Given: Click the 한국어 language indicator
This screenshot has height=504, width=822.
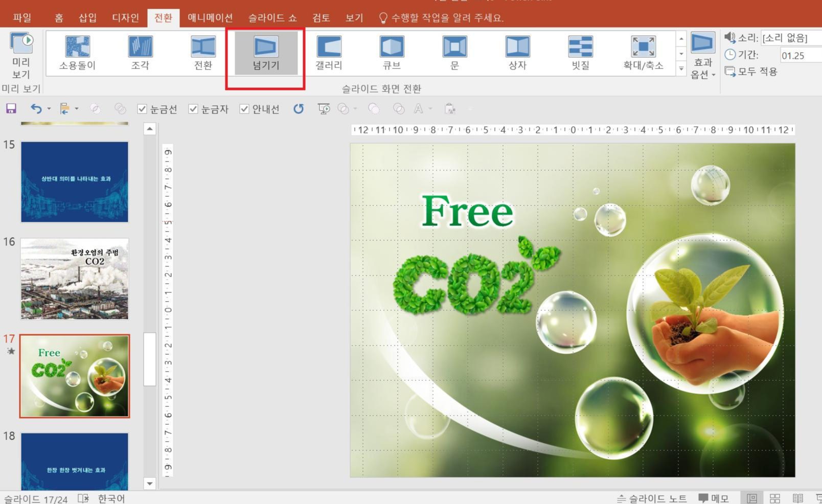Looking at the screenshot, I should [x=111, y=498].
